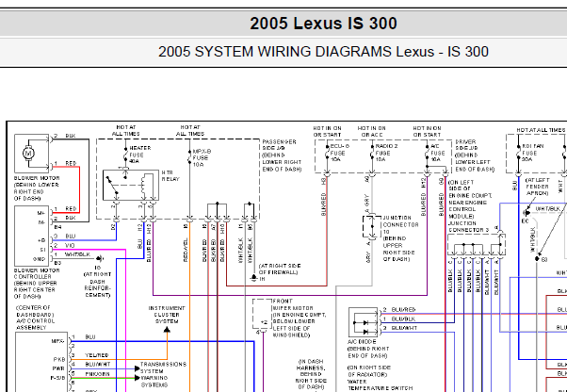
Task: Click the ground symbol labeled IH
Action: [x=253, y=278]
